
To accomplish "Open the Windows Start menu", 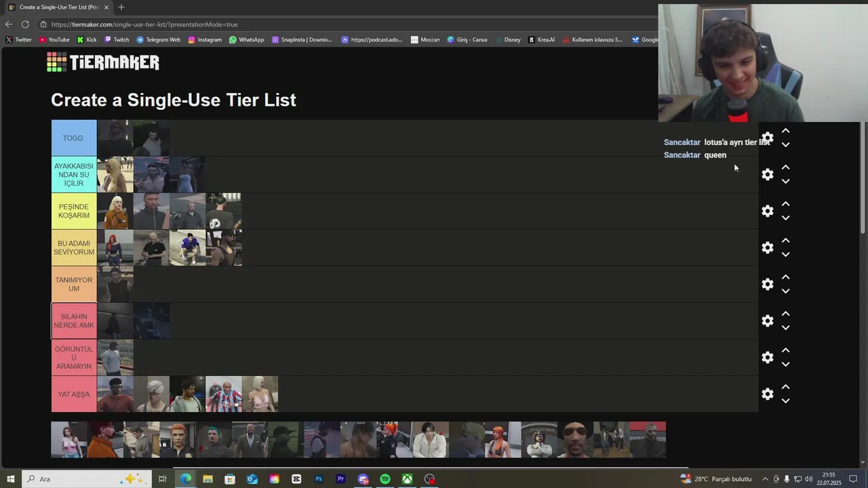I will (10, 479).
